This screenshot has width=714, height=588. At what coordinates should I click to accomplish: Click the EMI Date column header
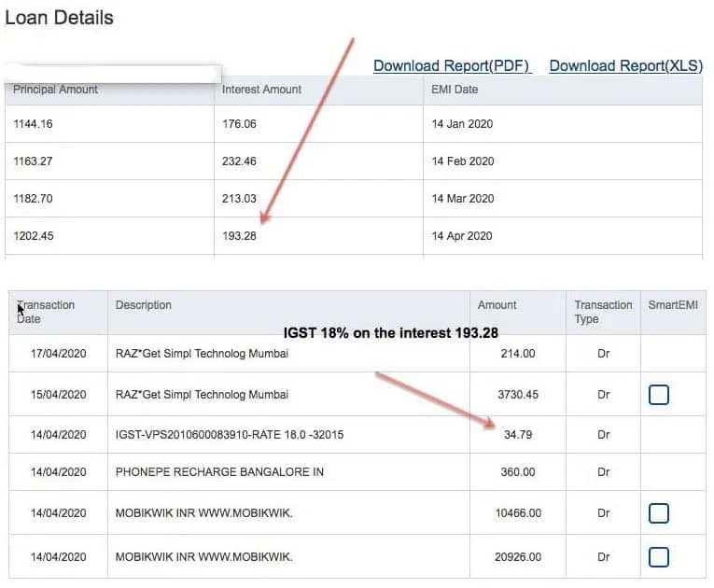pos(455,90)
